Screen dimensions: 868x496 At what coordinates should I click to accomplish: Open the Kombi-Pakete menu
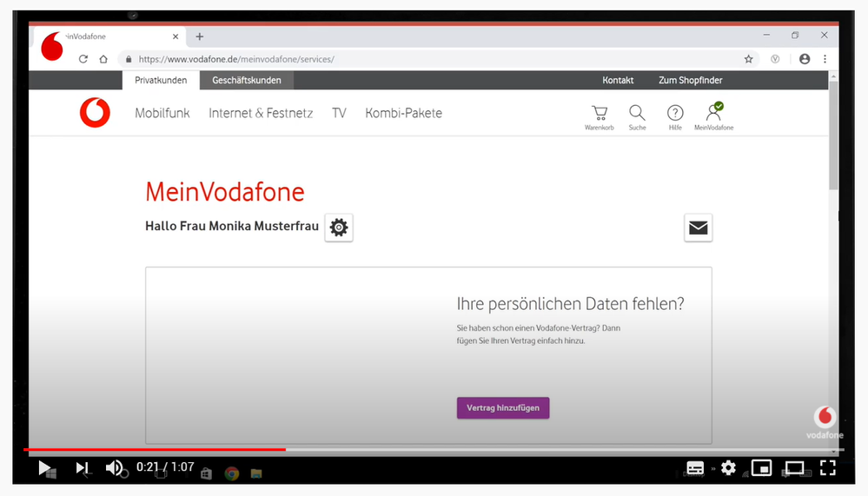pyautogui.click(x=403, y=113)
